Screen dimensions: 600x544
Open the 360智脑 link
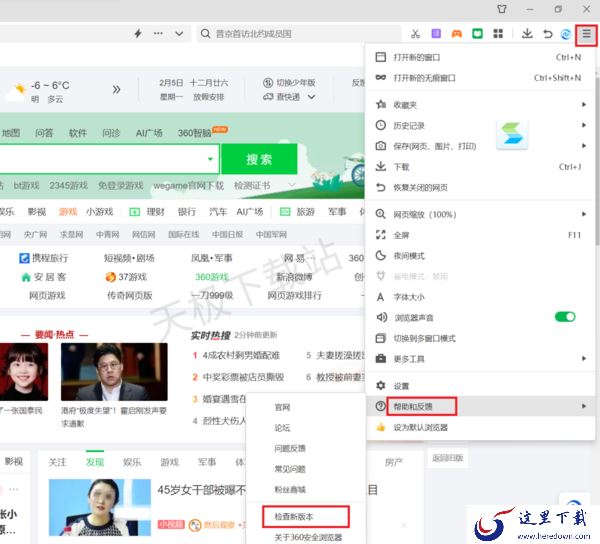tap(195, 133)
